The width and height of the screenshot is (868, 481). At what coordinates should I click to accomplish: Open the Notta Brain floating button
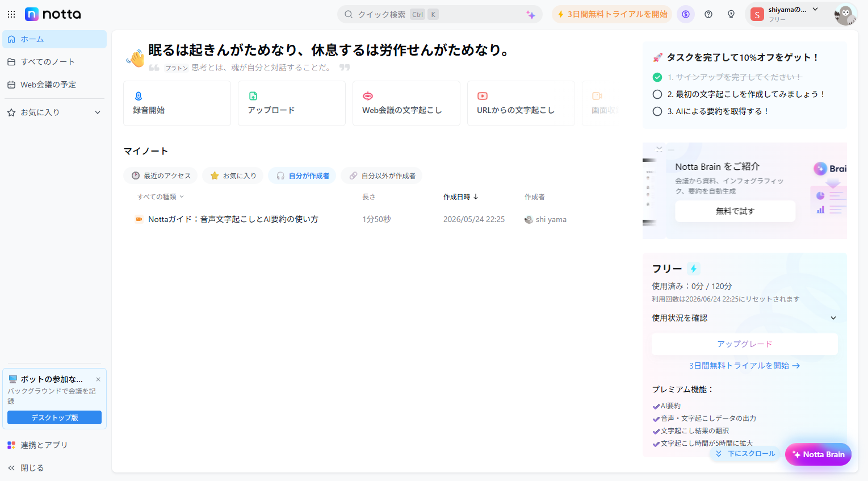(818, 454)
